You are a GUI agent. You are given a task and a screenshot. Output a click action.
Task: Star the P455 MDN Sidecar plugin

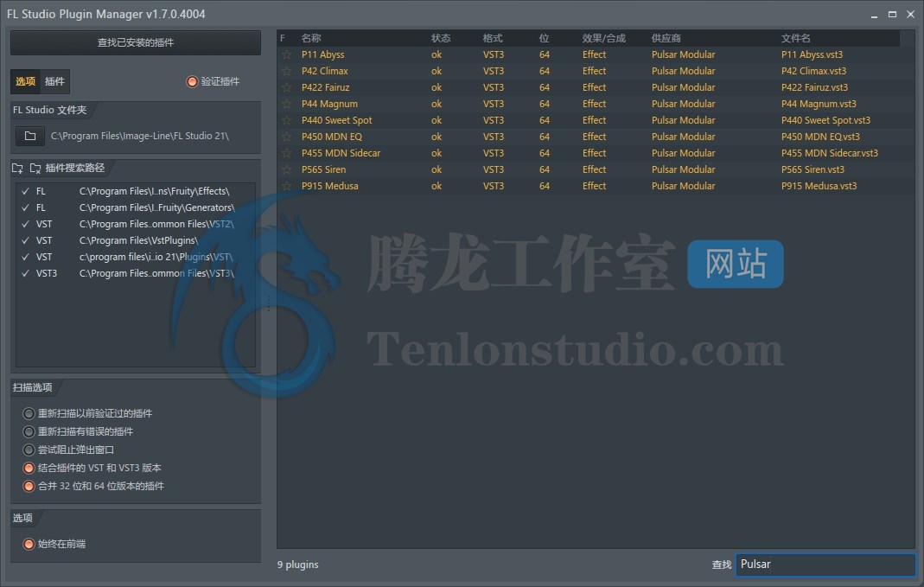tap(286, 153)
